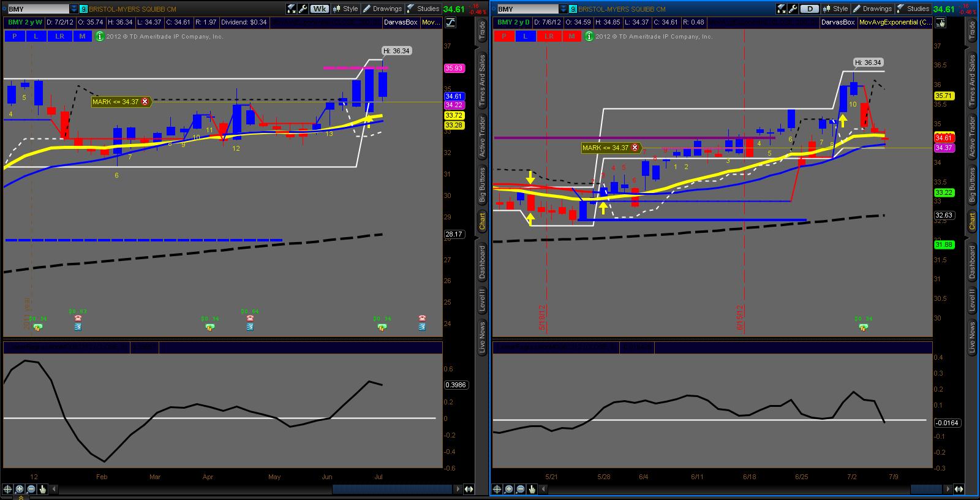980x500 pixels.
Task: Open Times And Sales tab on left chart
Action: click(x=482, y=80)
